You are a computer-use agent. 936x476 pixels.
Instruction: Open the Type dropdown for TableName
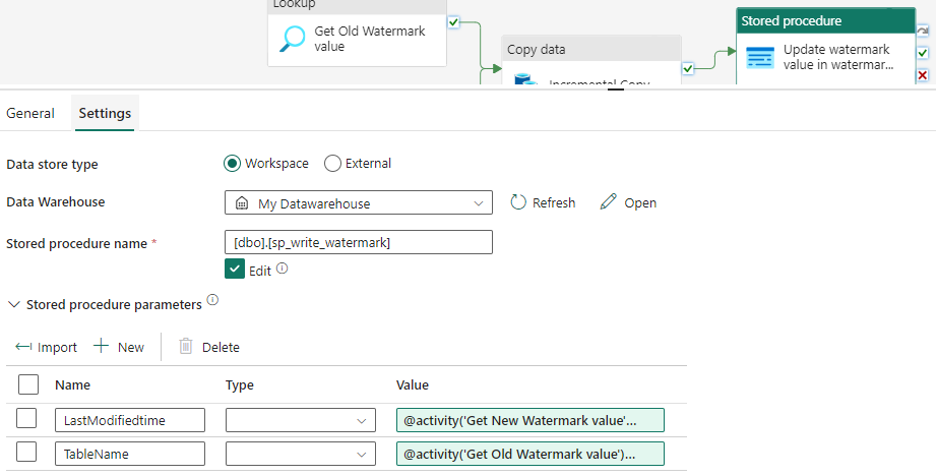(300, 454)
